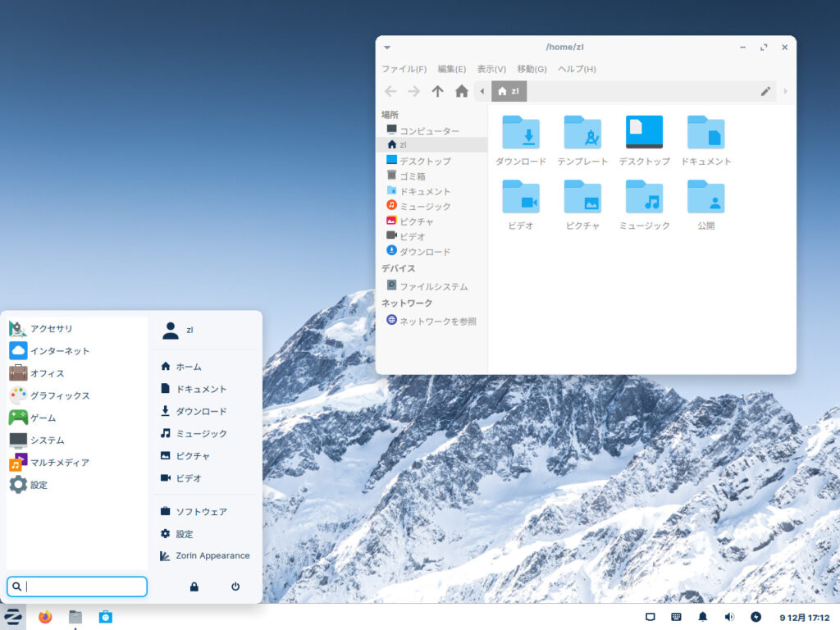The height and width of the screenshot is (630, 840).
Task: Collapse breadcrumbs with the left chevron
Action: click(x=482, y=91)
